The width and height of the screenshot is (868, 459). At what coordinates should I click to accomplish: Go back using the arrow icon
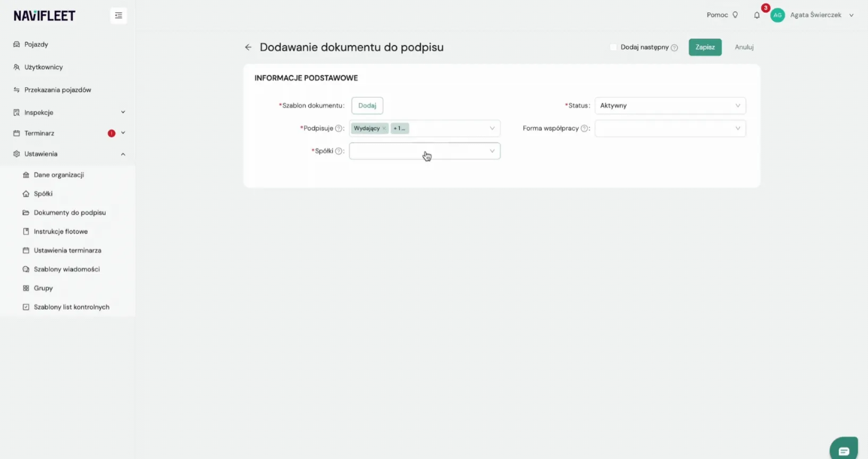pyautogui.click(x=248, y=47)
